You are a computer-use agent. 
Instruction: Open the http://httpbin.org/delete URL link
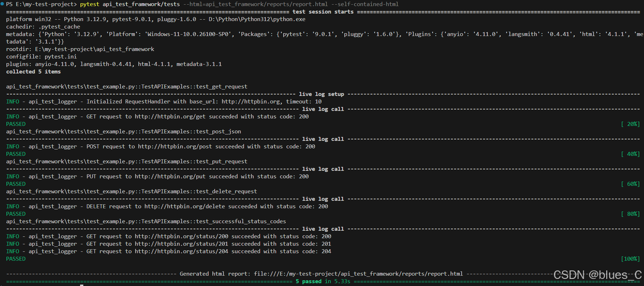coord(185,206)
